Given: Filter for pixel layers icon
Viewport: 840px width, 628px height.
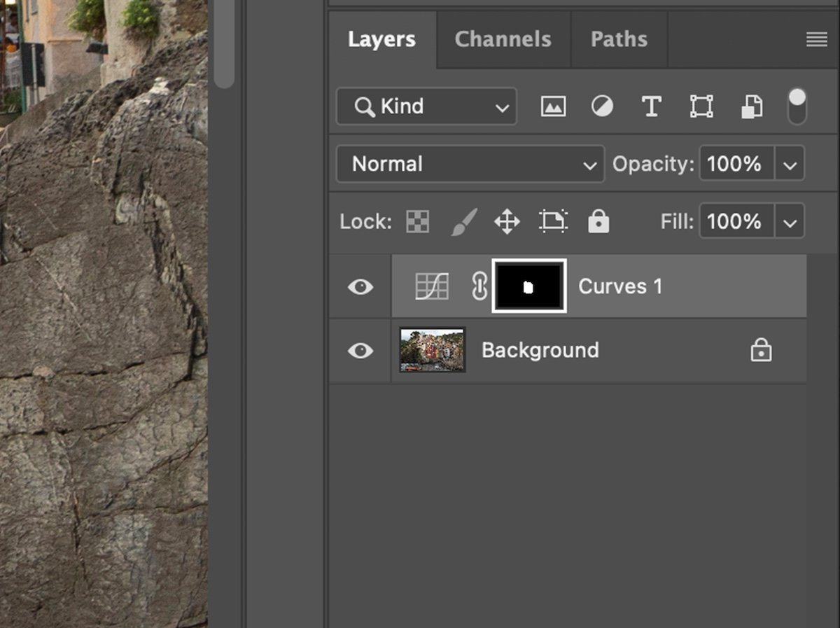Looking at the screenshot, I should [553, 106].
